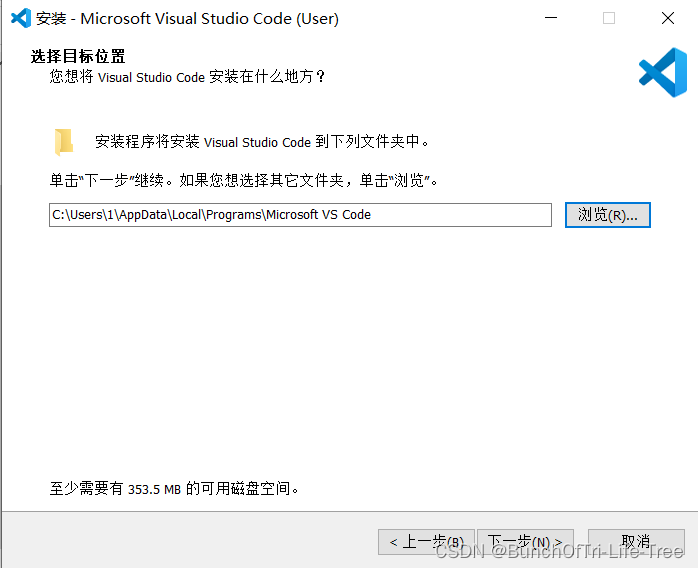Click the disabled maximize button
The width and height of the screenshot is (698, 568).
[609, 18]
